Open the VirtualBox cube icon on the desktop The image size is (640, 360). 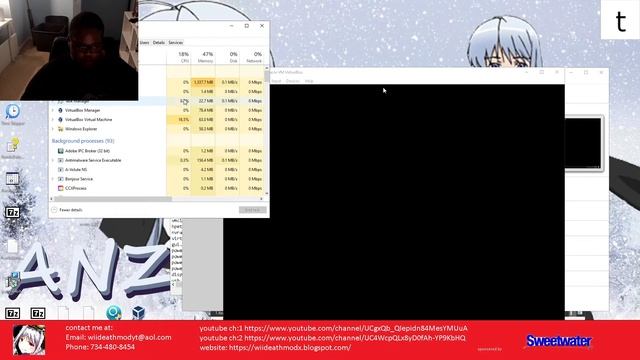138,313
